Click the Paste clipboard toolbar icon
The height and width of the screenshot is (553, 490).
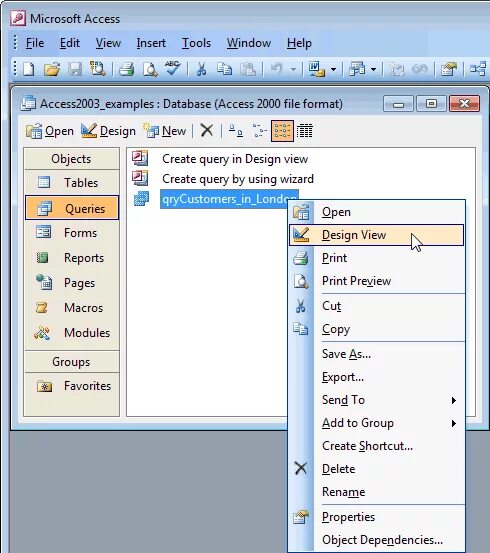pos(247,69)
